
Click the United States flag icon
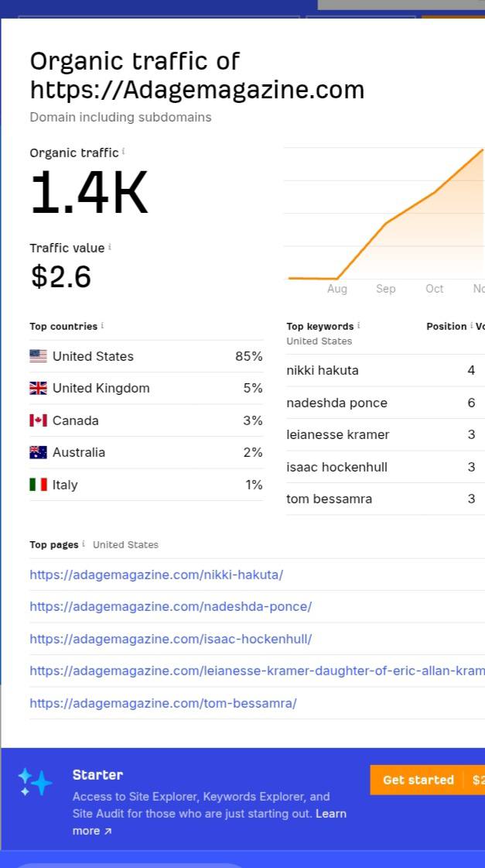pyautogui.click(x=38, y=356)
